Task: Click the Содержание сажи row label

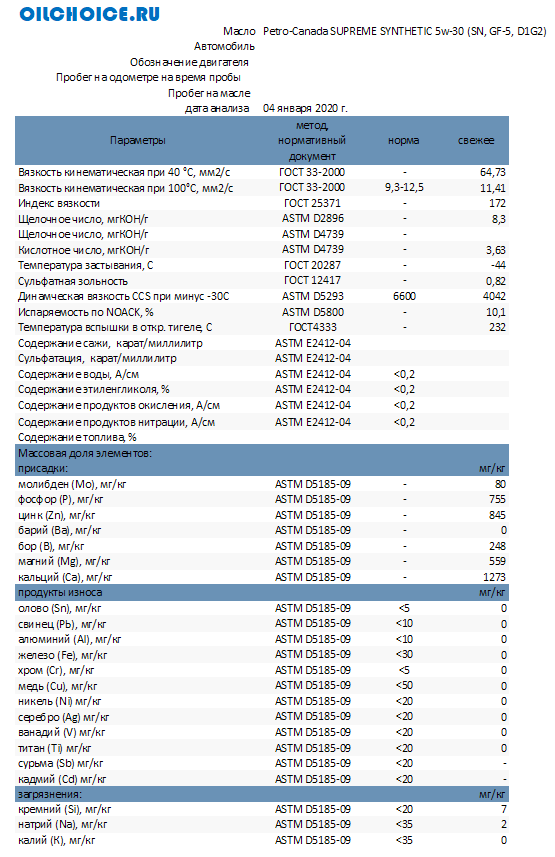Action: [x=110, y=343]
